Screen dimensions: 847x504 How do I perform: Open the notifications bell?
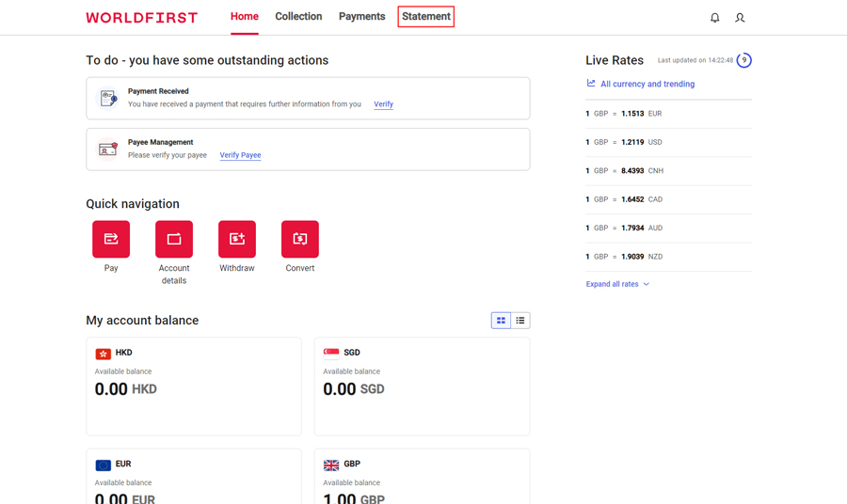click(x=714, y=18)
